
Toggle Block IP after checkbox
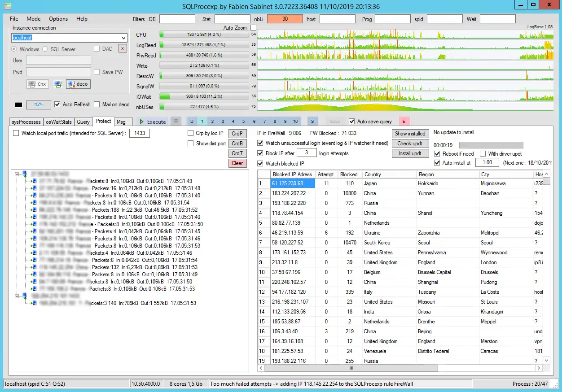(x=260, y=153)
